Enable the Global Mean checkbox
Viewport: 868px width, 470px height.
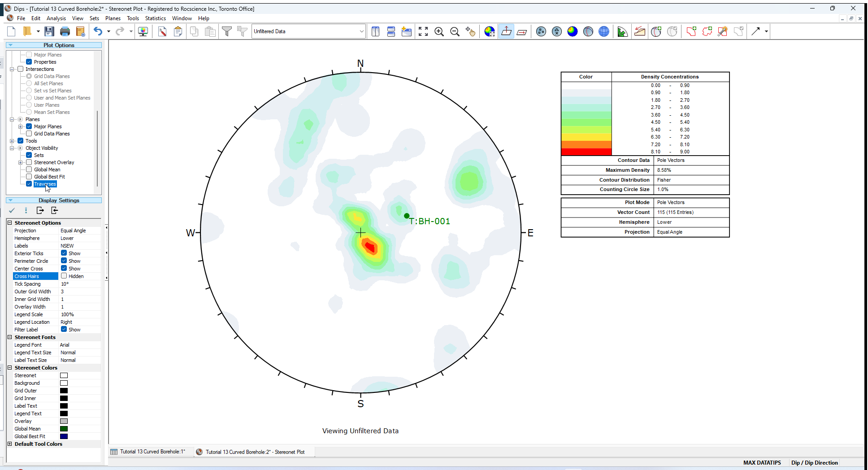click(x=29, y=170)
